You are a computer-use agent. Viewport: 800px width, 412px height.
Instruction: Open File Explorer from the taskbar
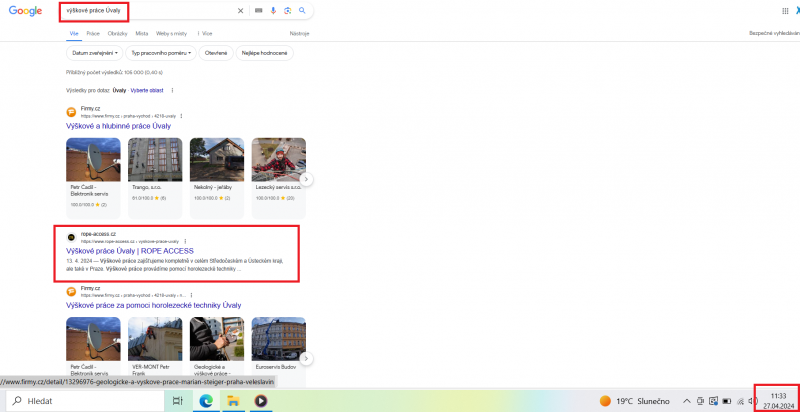(233, 401)
